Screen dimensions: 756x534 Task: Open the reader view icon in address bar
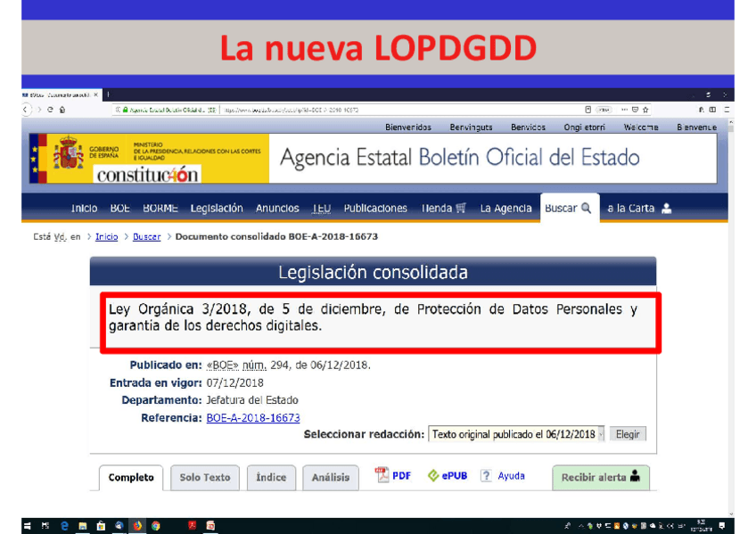coord(588,110)
